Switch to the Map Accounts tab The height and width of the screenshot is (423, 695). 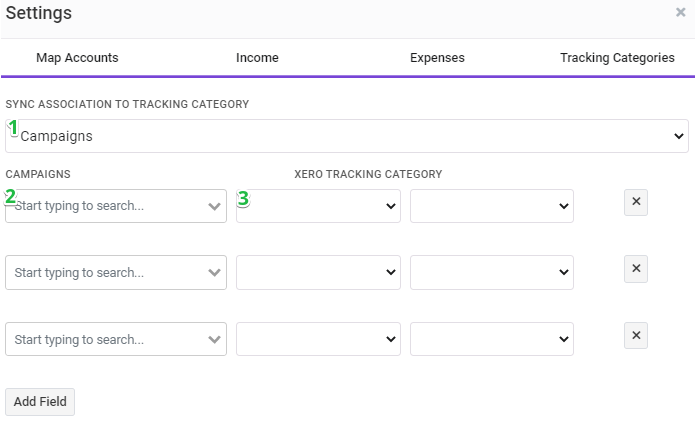77,58
